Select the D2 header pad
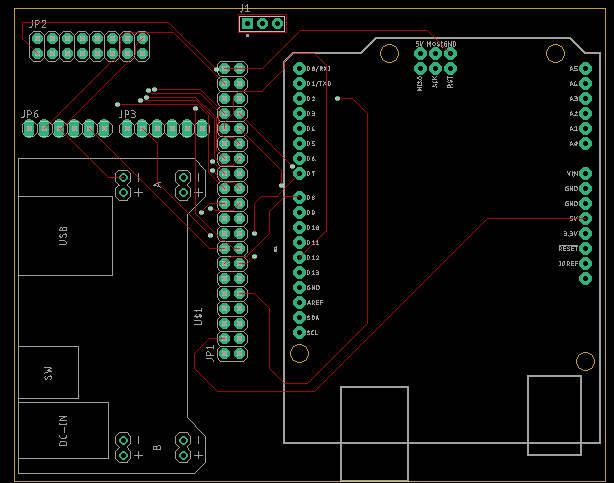Image resolution: width=614 pixels, height=483 pixels. coord(299,99)
